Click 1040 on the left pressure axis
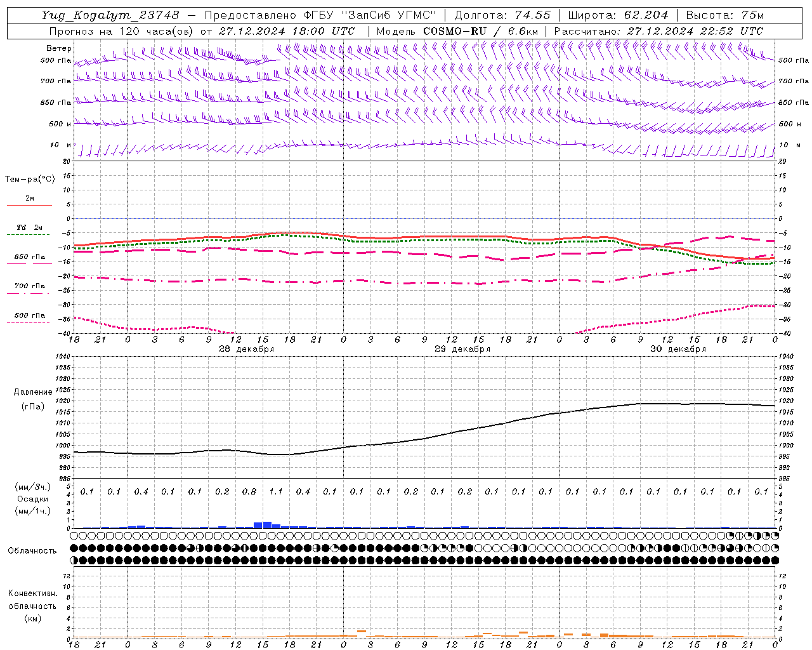The height and width of the screenshot is (650, 812). 62,356
